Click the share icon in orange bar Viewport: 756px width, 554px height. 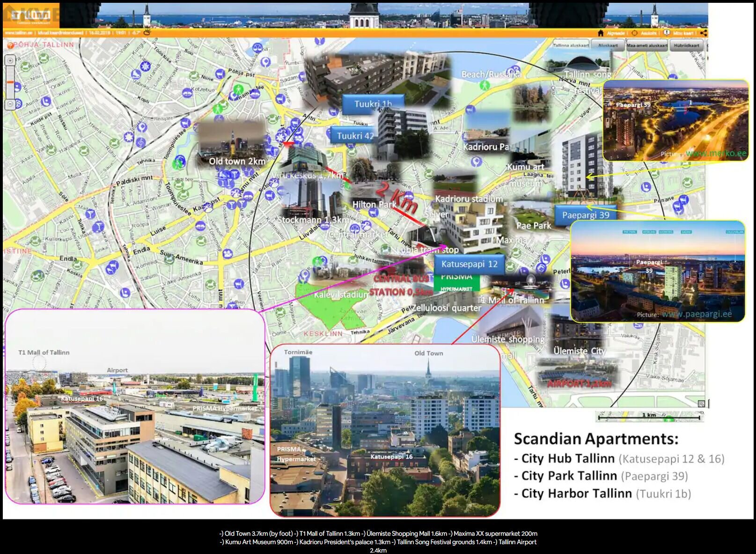703,33
